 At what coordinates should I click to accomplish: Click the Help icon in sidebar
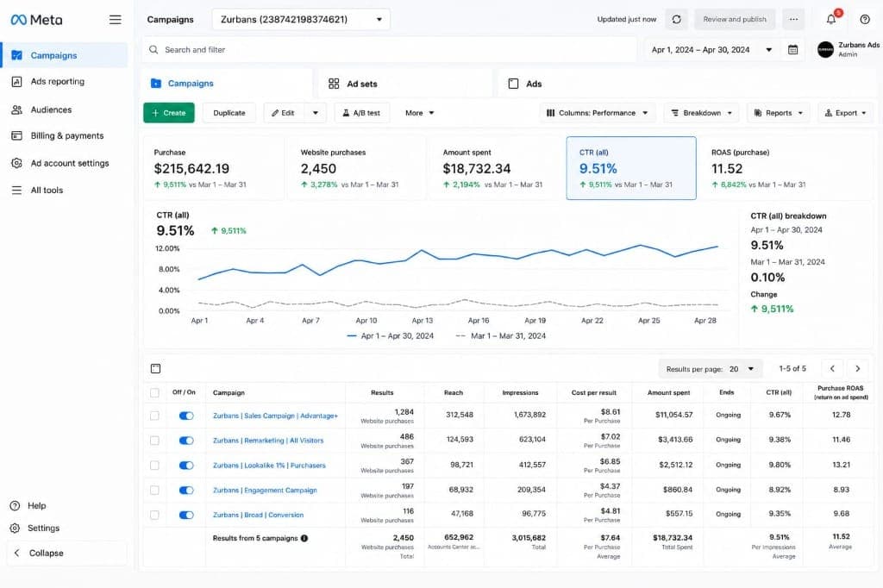click(16, 506)
